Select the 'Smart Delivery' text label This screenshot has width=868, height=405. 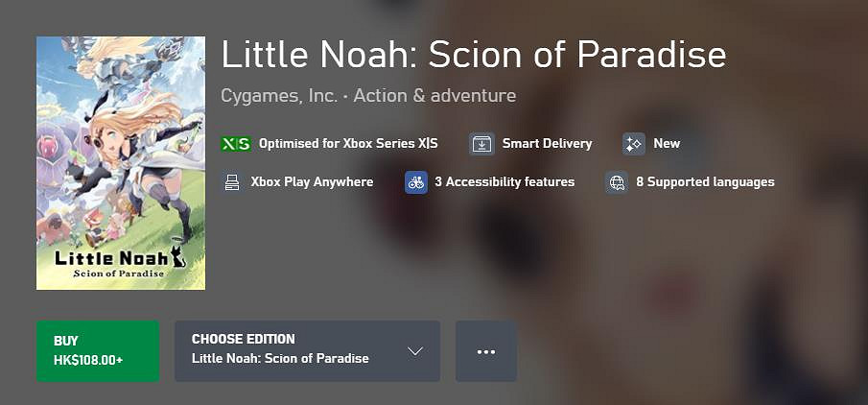[547, 144]
